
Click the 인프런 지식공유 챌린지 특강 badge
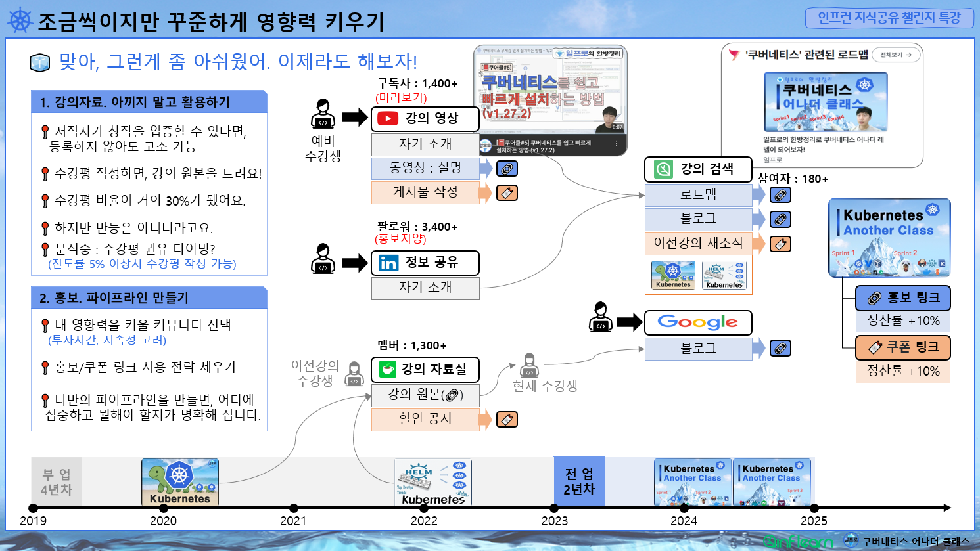(x=889, y=18)
